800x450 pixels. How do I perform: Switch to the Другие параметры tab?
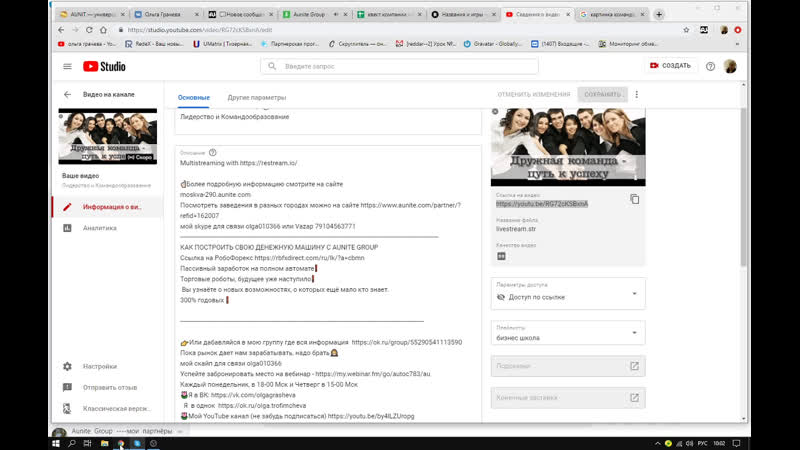pos(257,97)
